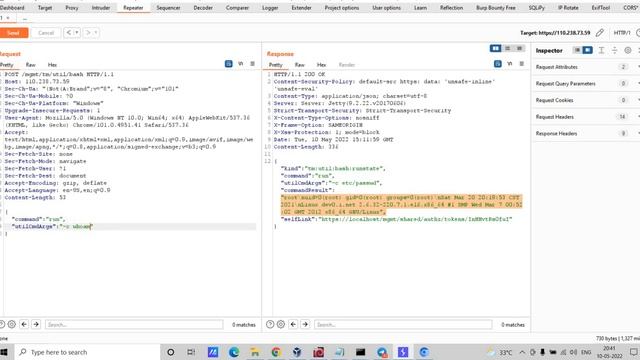Screen dimensions: 640x360
Task: Open the Response panel hamburger menu
Action: (x=522, y=64)
